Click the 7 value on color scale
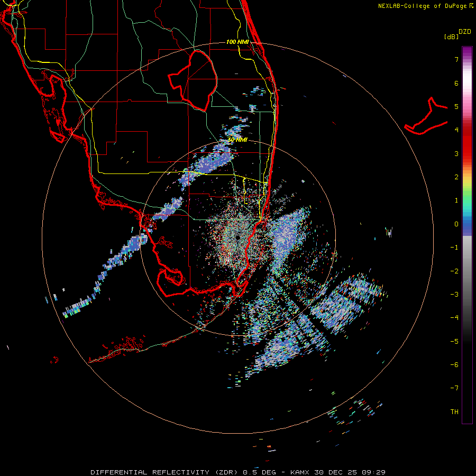476x476 pixels. tap(456, 59)
